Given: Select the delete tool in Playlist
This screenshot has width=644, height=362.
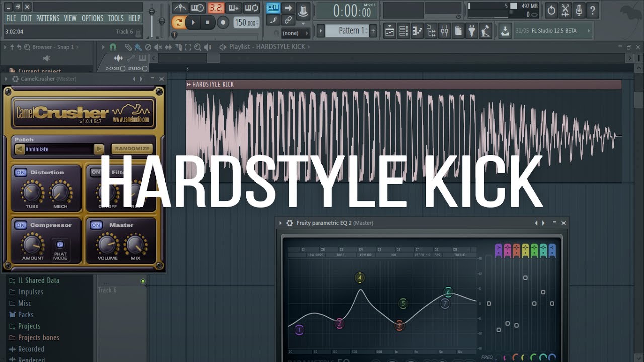Looking at the screenshot, I should (148, 47).
